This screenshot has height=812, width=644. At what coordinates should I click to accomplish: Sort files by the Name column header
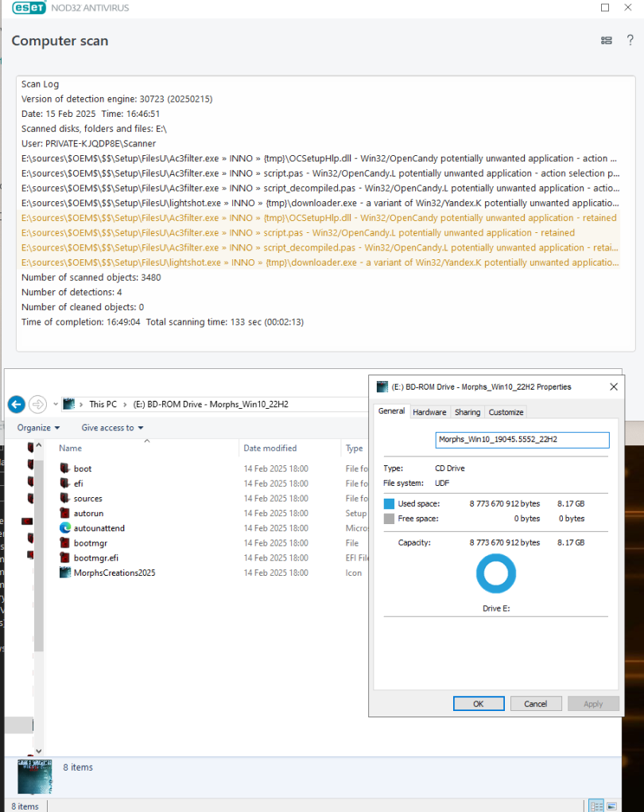tap(71, 448)
